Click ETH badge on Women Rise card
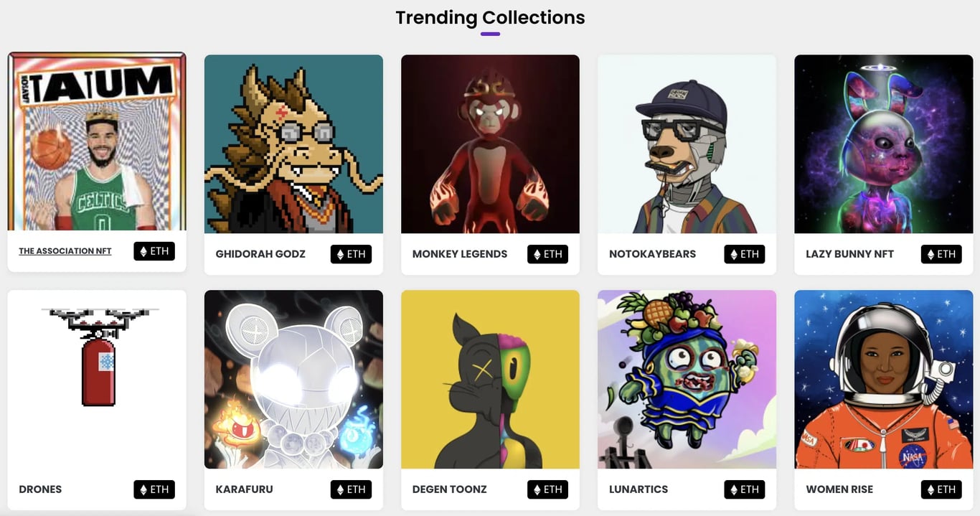The image size is (980, 516). pos(941,489)
